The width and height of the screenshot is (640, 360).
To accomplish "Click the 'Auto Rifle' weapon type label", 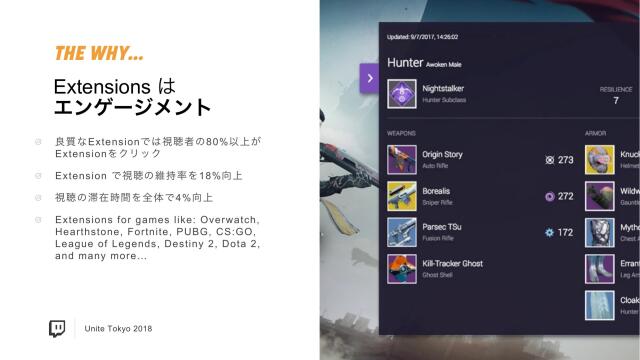I will click(x=435, y=166).
